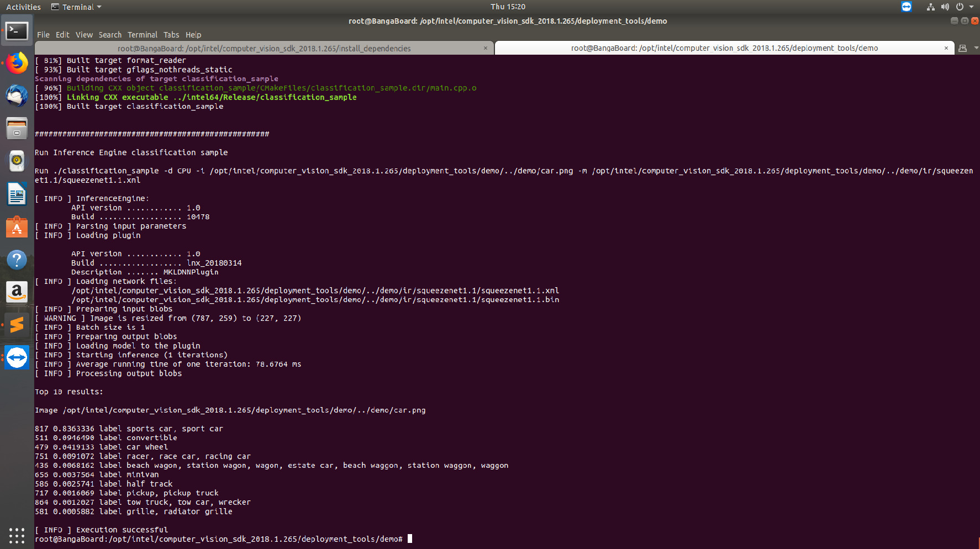Image resolution: width=980 pixels, height=549 pixels.
Task: Click the 'Batch size is 1' line
Action: point(90,328)
